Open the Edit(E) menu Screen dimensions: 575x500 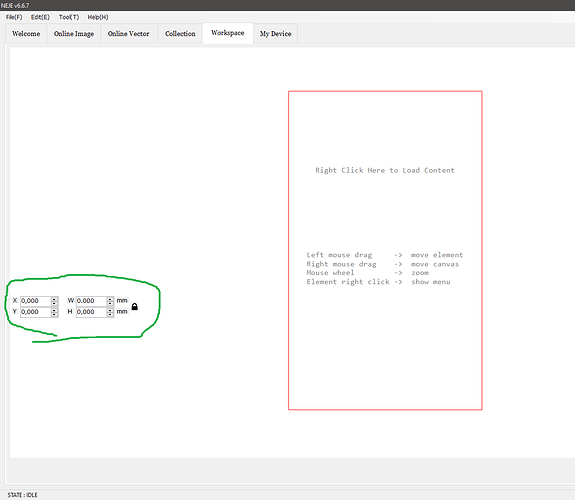pos(40,17)
